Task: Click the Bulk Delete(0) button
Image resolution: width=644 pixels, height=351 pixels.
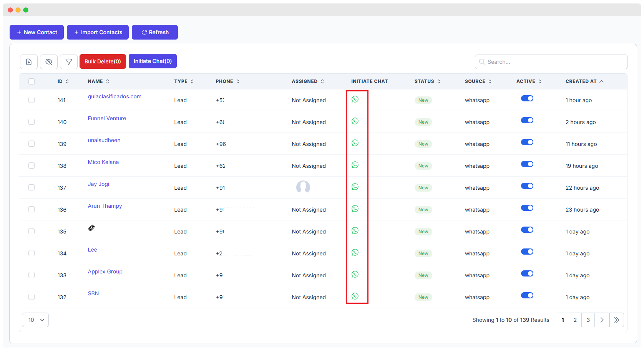Action: [103, 61]
